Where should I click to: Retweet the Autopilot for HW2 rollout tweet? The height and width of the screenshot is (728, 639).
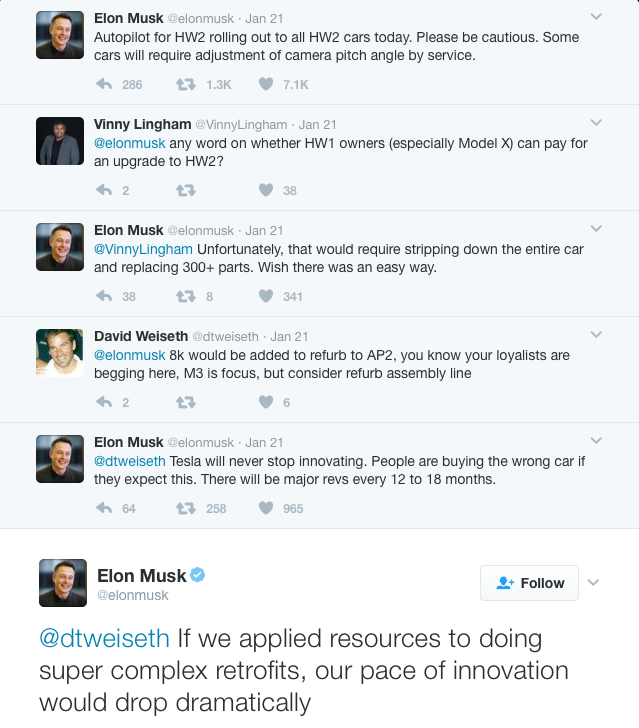[x=185, y=85]
